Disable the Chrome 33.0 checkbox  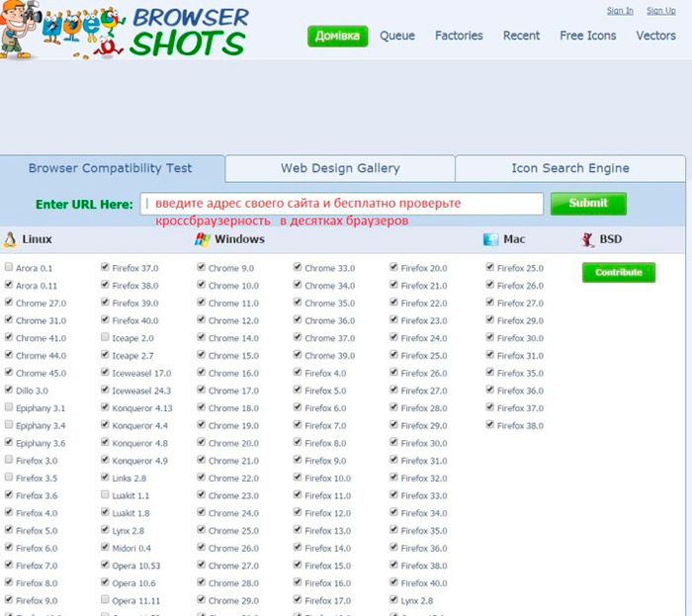[x=297, y=267]
